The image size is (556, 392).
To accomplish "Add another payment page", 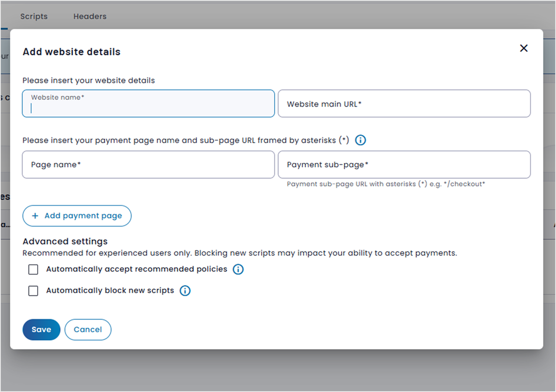I will 77,216.
